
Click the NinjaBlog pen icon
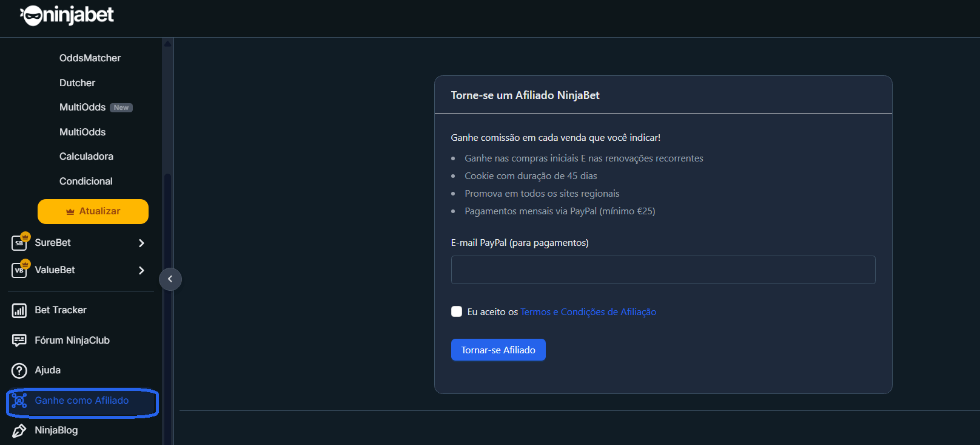tap(19, 430)
